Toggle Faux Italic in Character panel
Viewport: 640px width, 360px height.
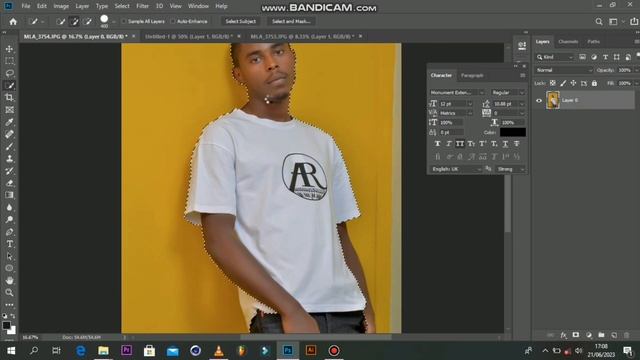pos(449,144)
